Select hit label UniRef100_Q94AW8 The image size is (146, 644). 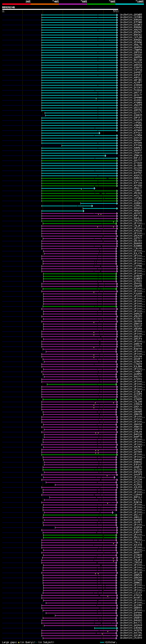point(131,98)
